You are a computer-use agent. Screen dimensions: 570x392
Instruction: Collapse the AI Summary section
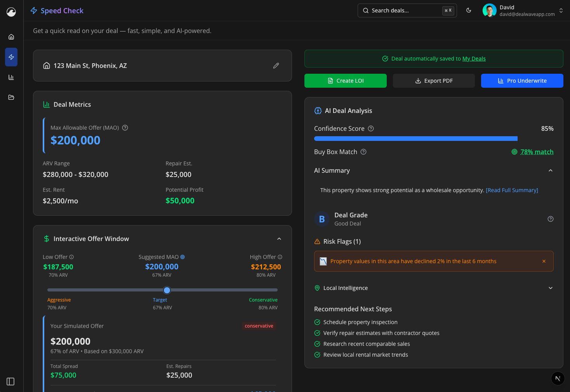click(x=550, y=170)
